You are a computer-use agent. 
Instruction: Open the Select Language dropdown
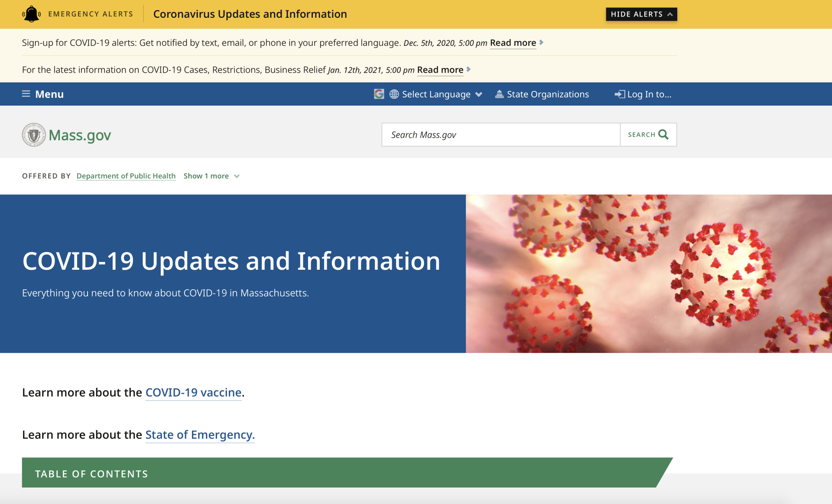[x=437, y=94]
